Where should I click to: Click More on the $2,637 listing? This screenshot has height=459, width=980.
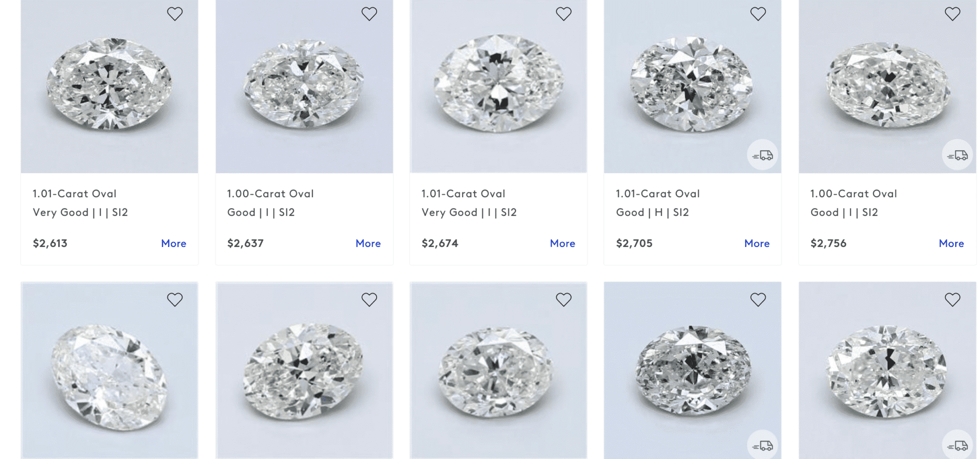368,243
